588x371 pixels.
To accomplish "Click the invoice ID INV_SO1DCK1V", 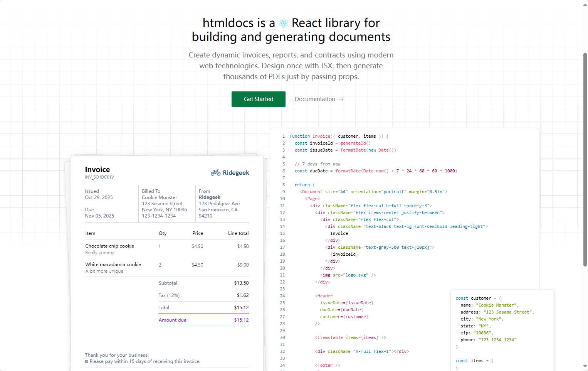I will 99,177.
